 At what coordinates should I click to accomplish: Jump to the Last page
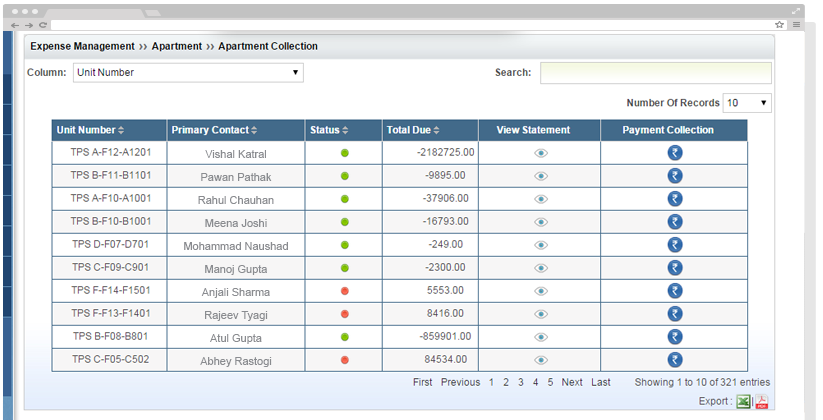600,382
